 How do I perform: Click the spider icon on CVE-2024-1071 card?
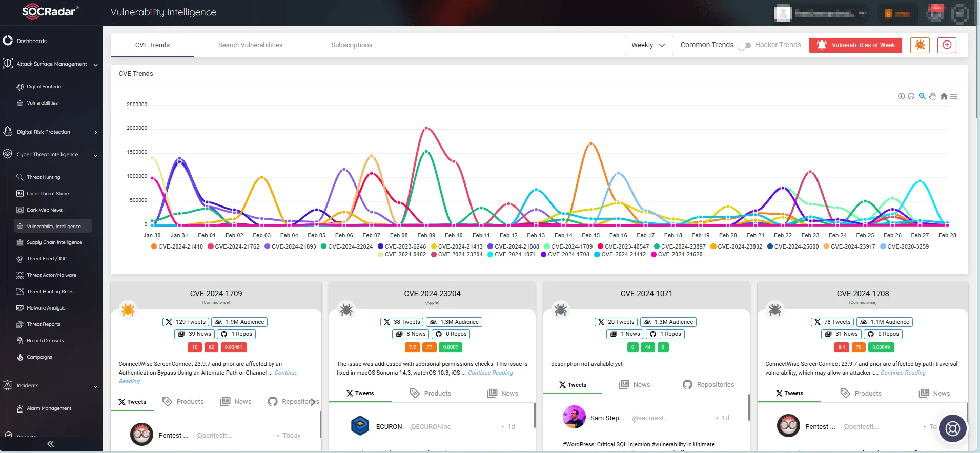(561, 310)
